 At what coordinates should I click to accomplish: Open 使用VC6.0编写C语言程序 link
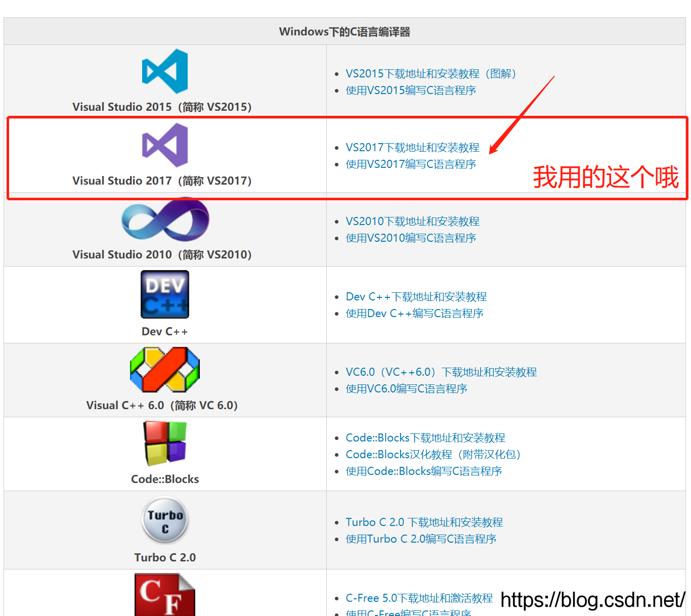406,389
